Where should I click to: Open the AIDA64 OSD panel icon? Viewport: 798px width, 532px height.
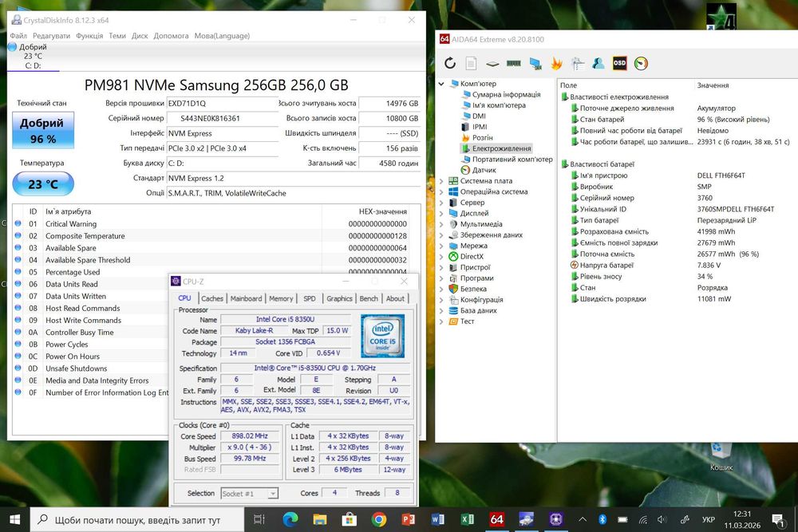tap(619, 63)
